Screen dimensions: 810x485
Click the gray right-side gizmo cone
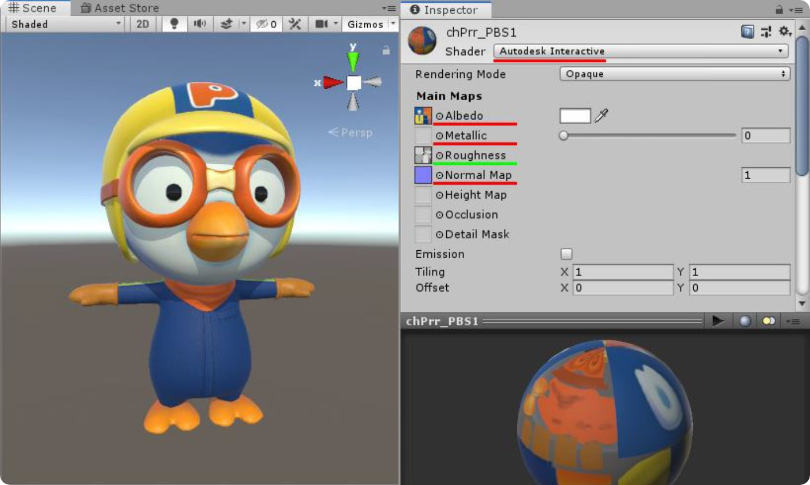coord(372,82)
